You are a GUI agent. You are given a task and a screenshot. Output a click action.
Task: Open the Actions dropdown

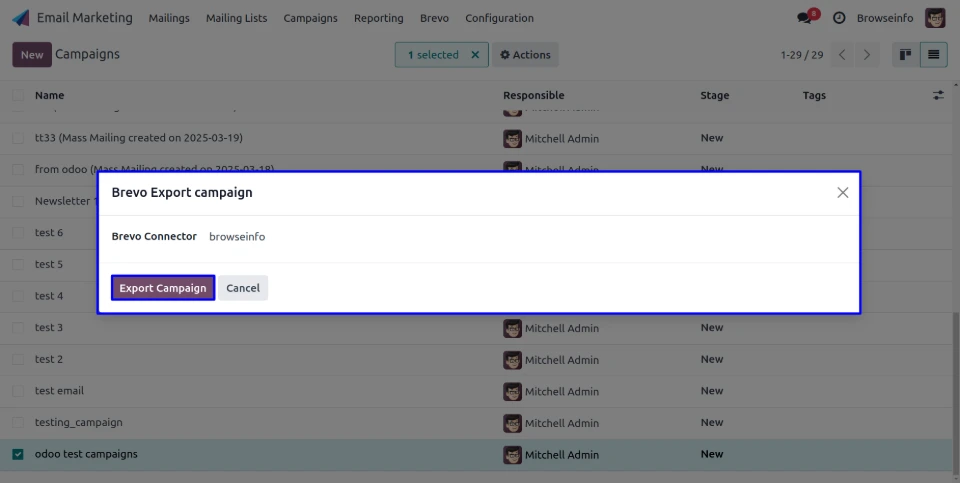click(x=526, y=55)
